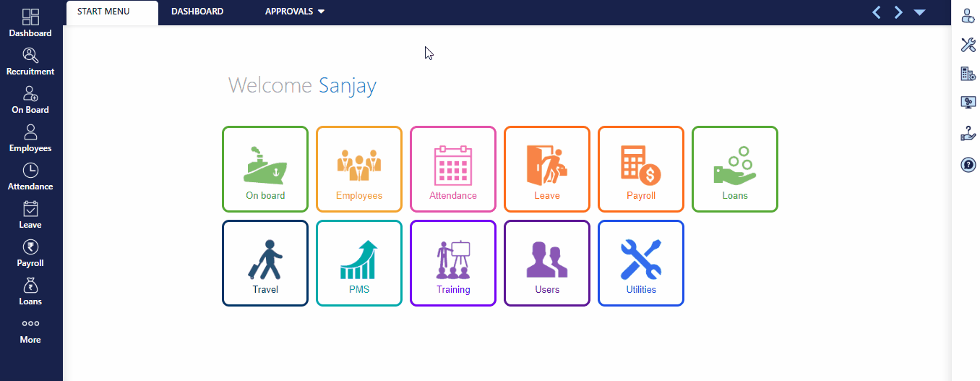Expand the More options in left sidebar
980x381 pixels.
tap(30, 330)
